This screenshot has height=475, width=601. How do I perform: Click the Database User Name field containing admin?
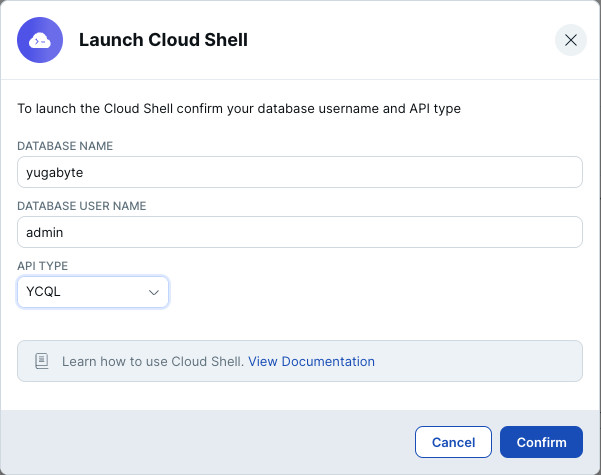click(x=300, y=232)
